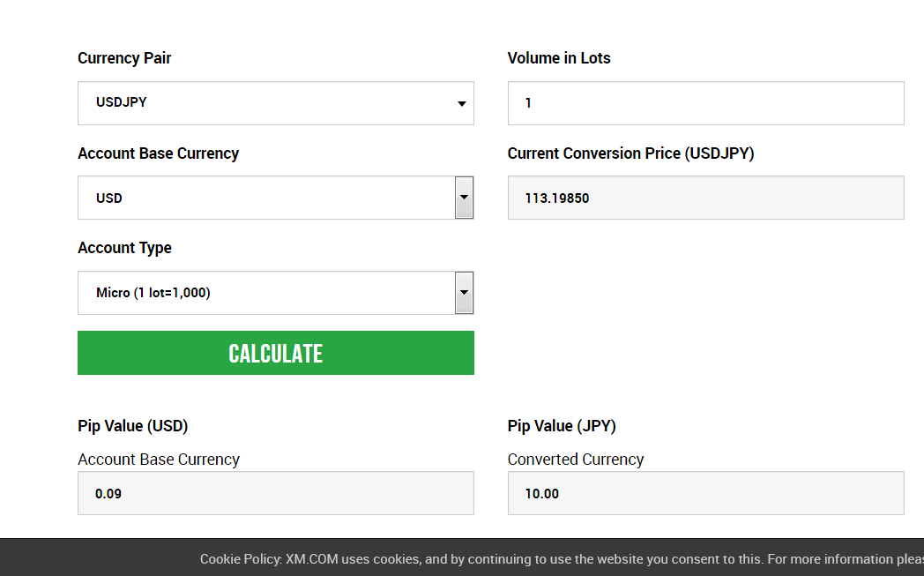Click the "Volume in Lots" label
Image resolution: width=924 pixels, height=576 pixels.
click(559, 58)
